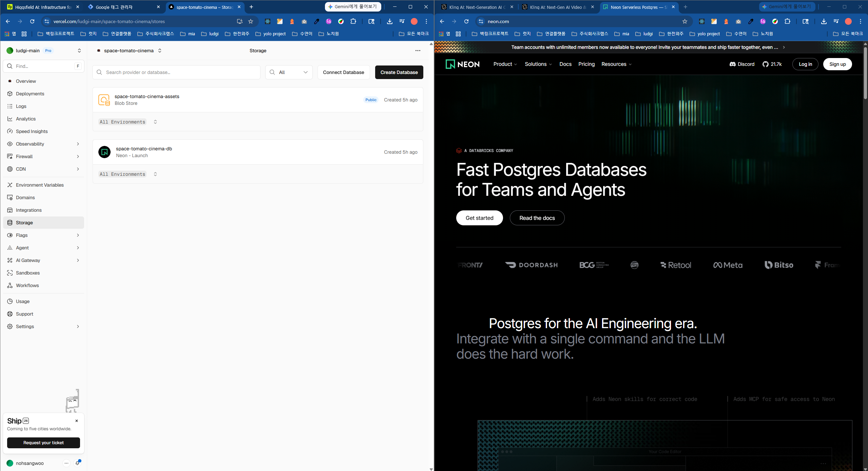Bookmark neon.com with the star icon
The width and height of the screenshot is (868, 471).
685,21
